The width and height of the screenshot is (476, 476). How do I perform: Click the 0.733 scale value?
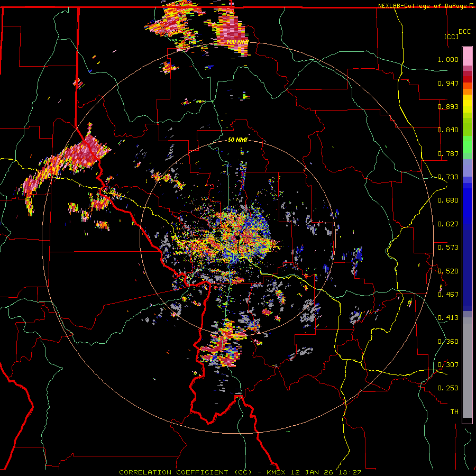coord(448,177)
